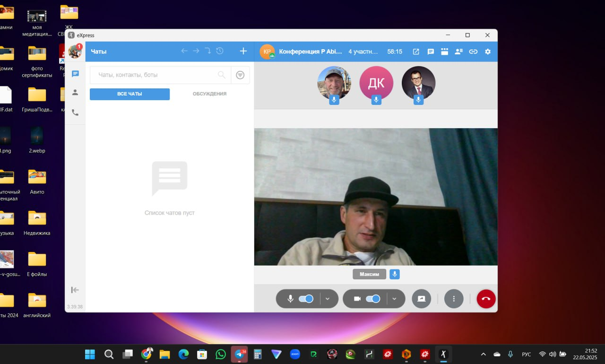Click the 3.39.38 version number

point(75,307)
